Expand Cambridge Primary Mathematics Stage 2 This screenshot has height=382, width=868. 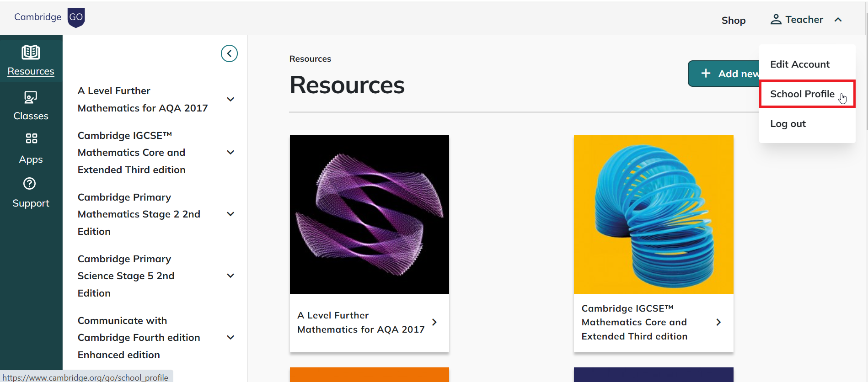230,214
